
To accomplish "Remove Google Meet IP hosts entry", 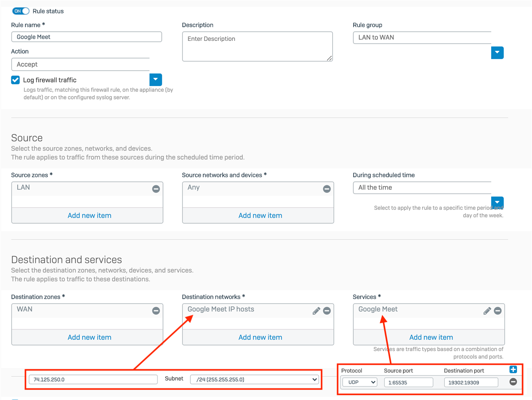I will (327, 311).
